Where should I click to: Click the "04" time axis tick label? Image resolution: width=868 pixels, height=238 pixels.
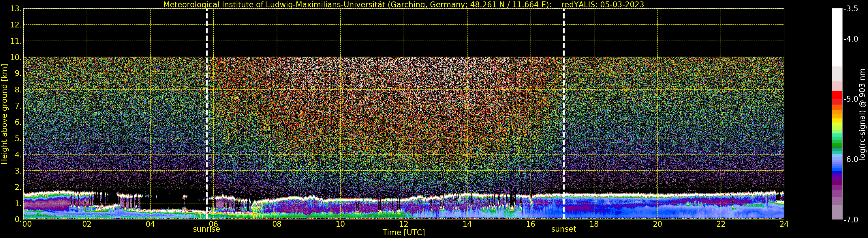pos(150,224)
